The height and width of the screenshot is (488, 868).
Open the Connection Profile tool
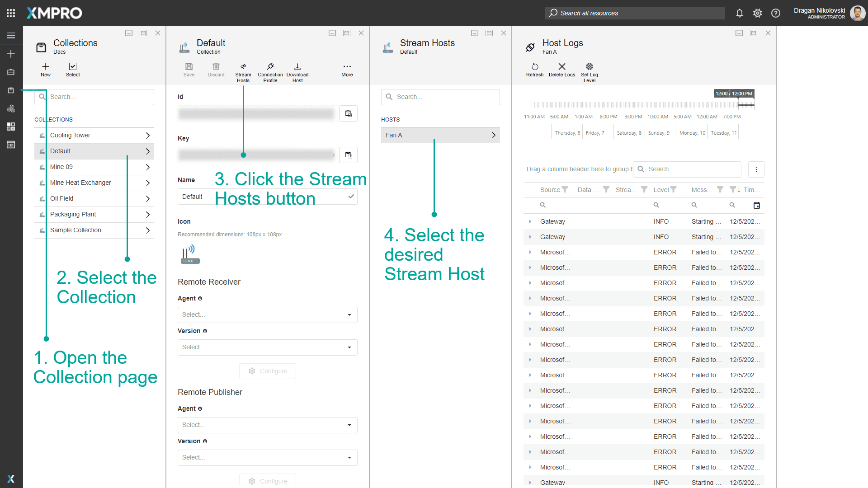270,71
